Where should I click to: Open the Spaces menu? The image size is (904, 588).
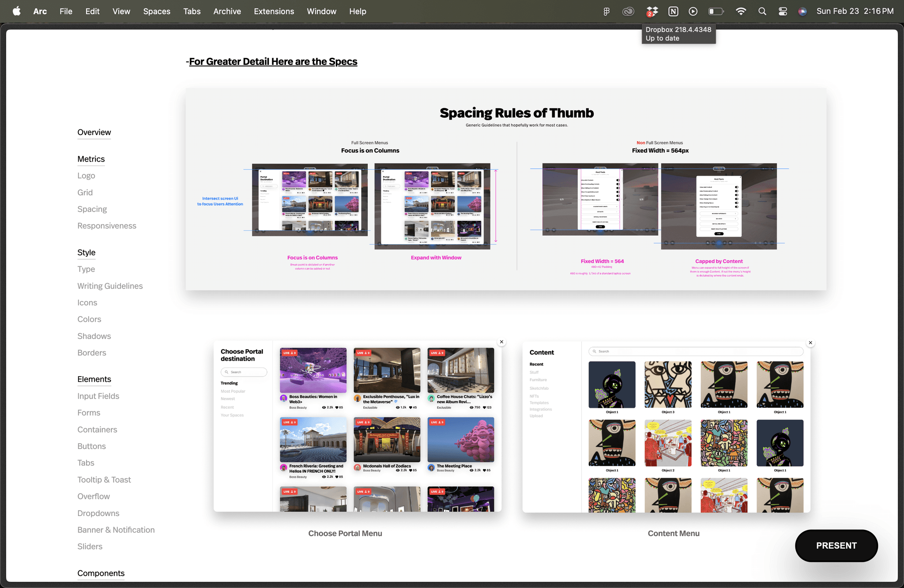pos(157,11)
